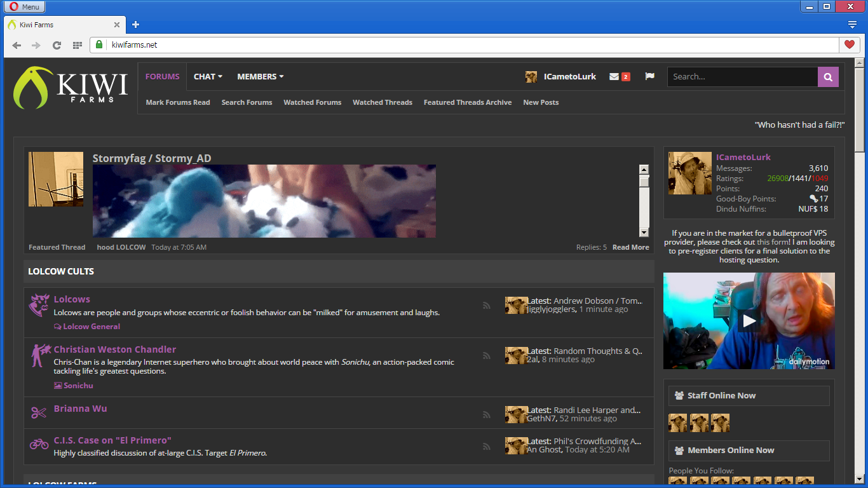Screen dimensions: 868x488
Task: Open Watched Forums
Action: point(313,102)
